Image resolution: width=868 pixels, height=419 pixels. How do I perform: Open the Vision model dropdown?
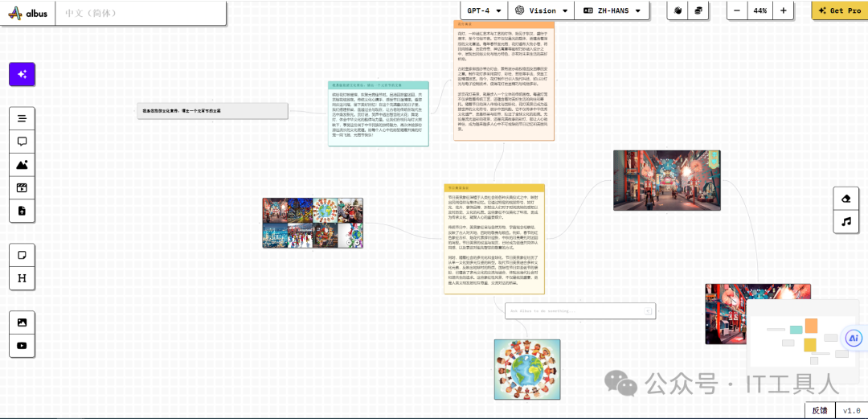[x=542, y=10]
